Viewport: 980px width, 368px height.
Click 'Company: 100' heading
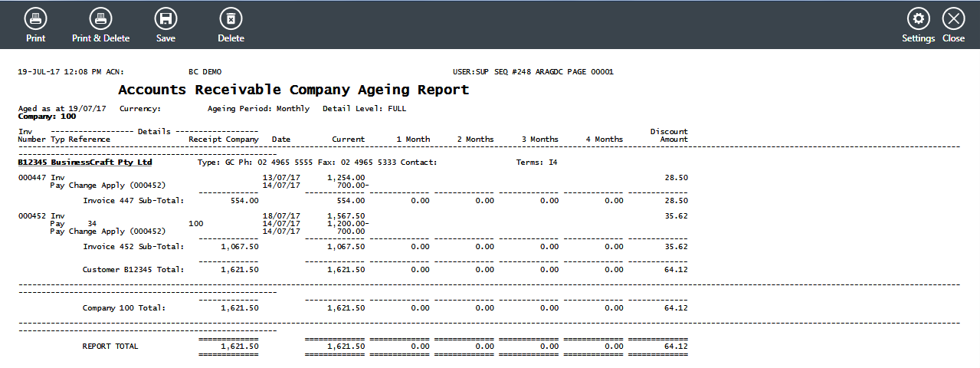click(x=47, y=117)
